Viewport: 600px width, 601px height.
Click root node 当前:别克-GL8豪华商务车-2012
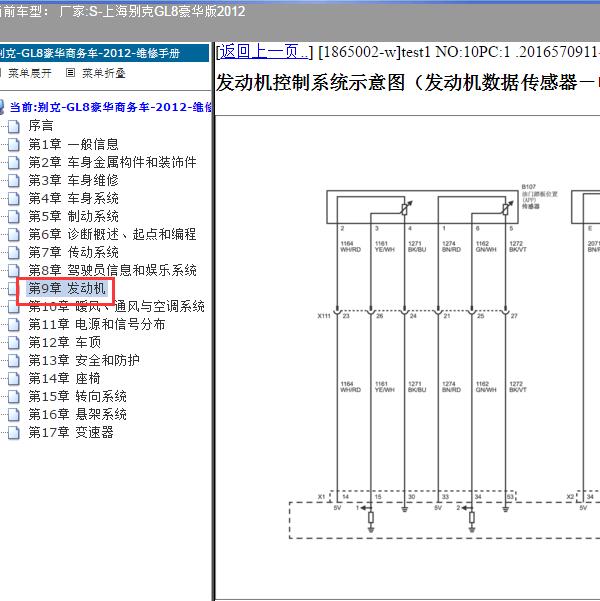pyautogui.click(x=110, y=107)
